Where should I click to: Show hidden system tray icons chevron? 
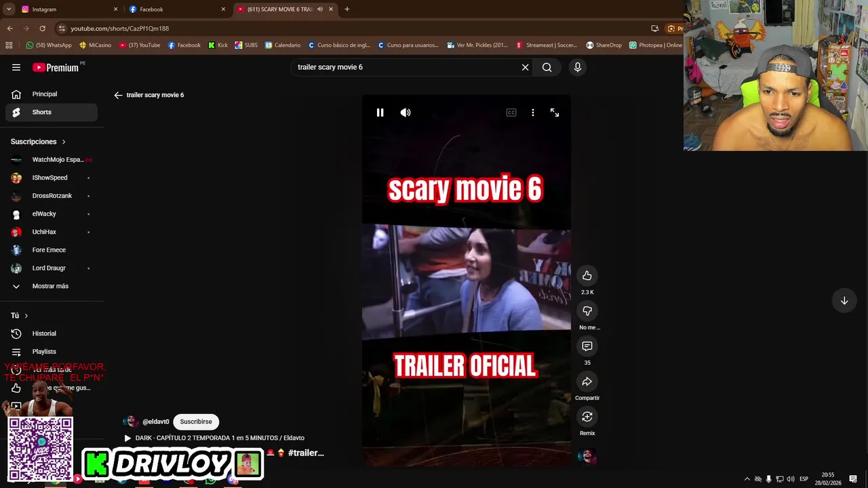point(747,479)
